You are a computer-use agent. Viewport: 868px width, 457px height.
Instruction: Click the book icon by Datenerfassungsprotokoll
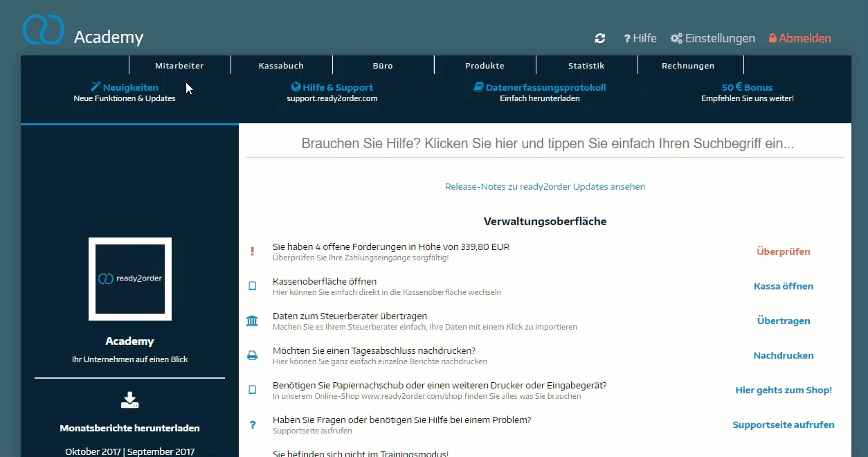(479, 87)
